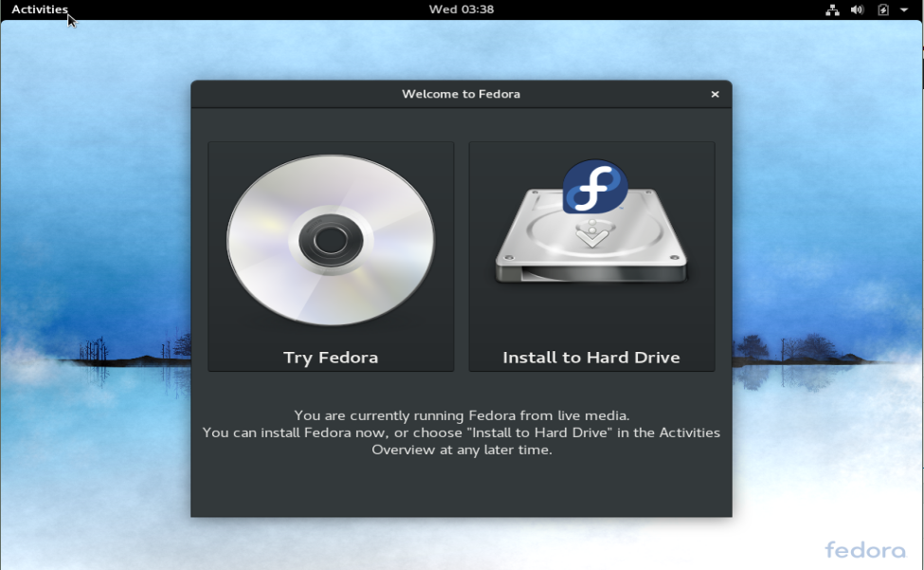This screenshot has width=924, height=570.
Task: Click the empty dialog area below the text
Action: [x=461, y=488]
